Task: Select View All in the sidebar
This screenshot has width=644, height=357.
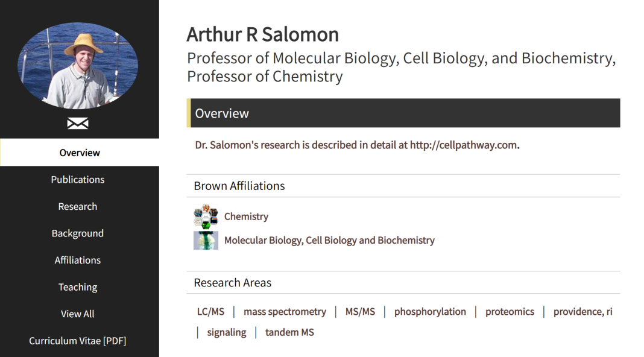Action: (x=78, y=314)
